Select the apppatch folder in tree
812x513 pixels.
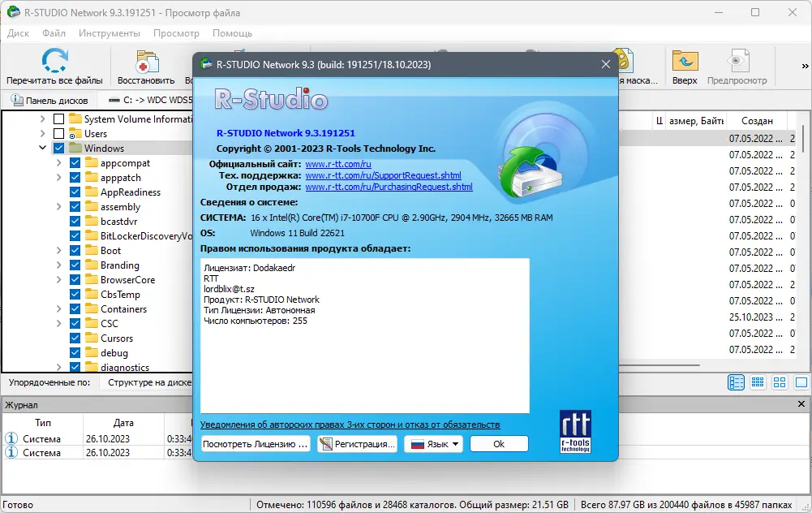coord(121,178)
